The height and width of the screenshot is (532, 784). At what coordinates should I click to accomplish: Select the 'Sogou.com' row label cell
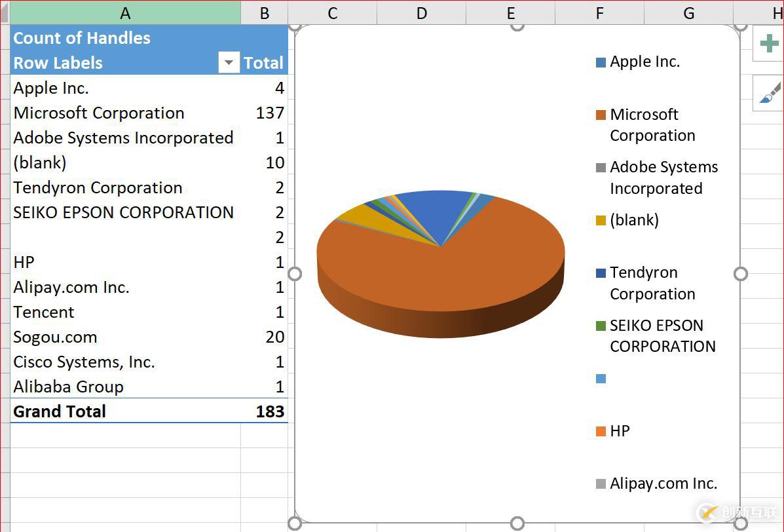tap(125, 337)
